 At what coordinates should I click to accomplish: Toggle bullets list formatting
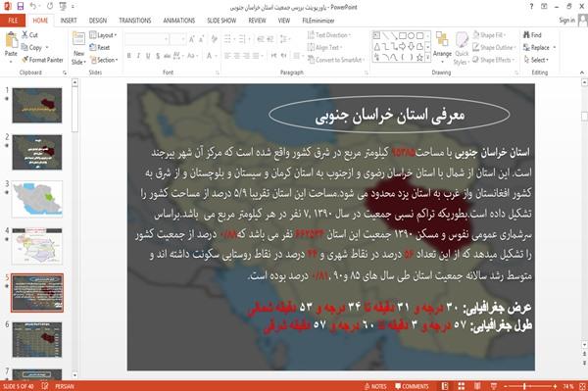click(228, 39)
